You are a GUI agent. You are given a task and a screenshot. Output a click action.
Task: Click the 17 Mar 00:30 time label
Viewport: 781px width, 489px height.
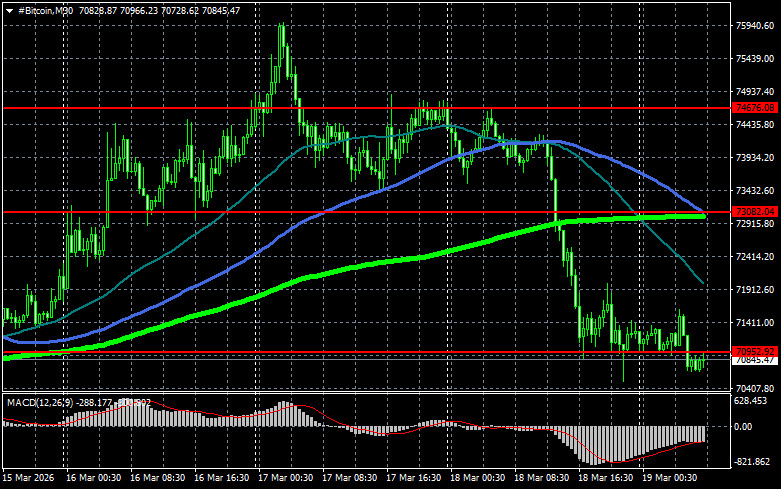coord(286,478)
